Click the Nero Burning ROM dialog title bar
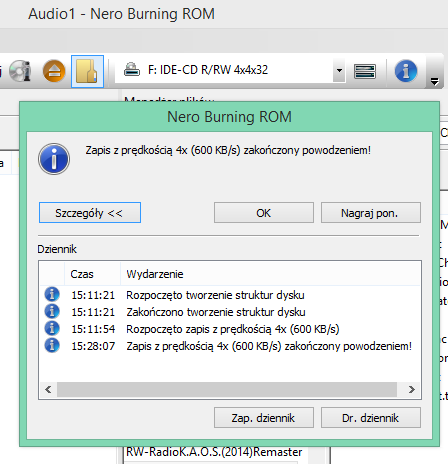This screenshot has width=448, height=464. [229, 117]
